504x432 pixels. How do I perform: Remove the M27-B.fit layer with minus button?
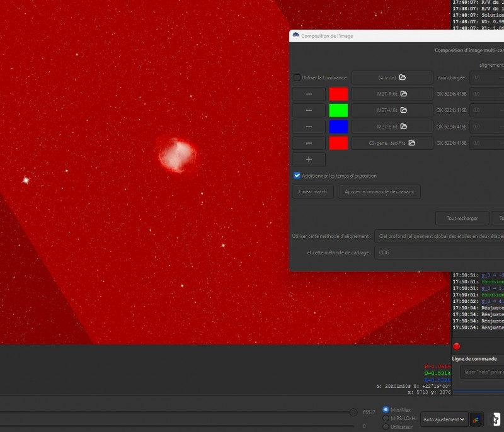(x=309, y=127)
